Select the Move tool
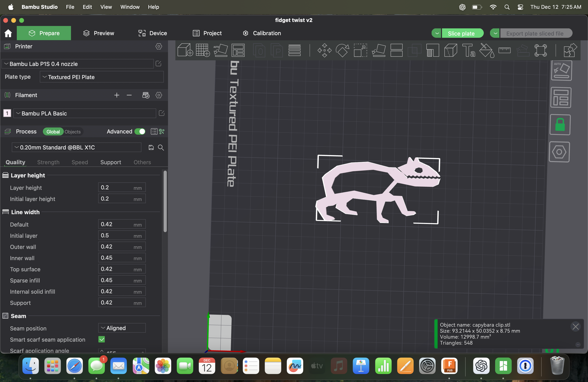Screen dimensions: 588x382 [x=324, y=50]
